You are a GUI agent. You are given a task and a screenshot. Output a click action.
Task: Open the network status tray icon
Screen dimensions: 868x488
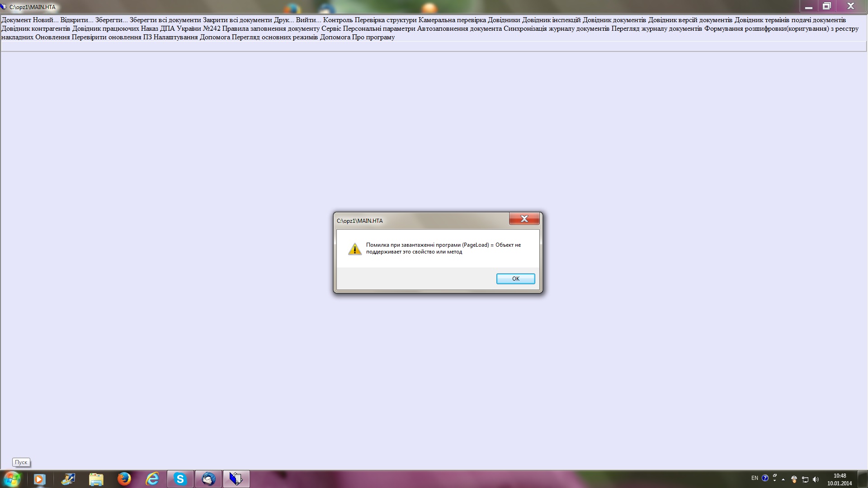click(805, 479)
